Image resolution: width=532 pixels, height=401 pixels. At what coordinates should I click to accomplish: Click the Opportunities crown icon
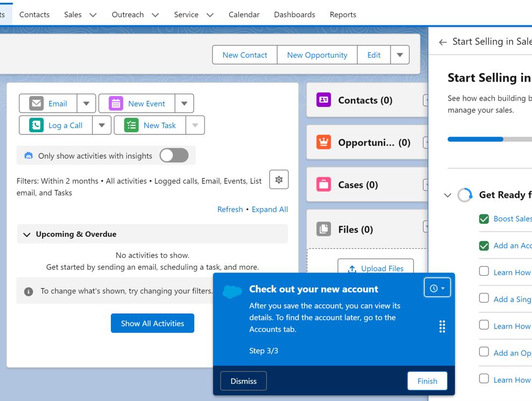[x=323, y=142]
